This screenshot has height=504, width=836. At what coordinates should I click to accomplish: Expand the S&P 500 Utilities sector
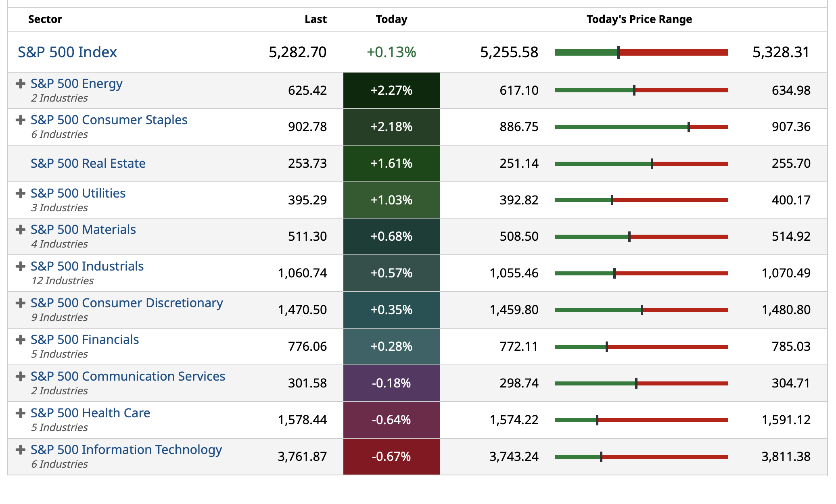[x=20, y=194]
